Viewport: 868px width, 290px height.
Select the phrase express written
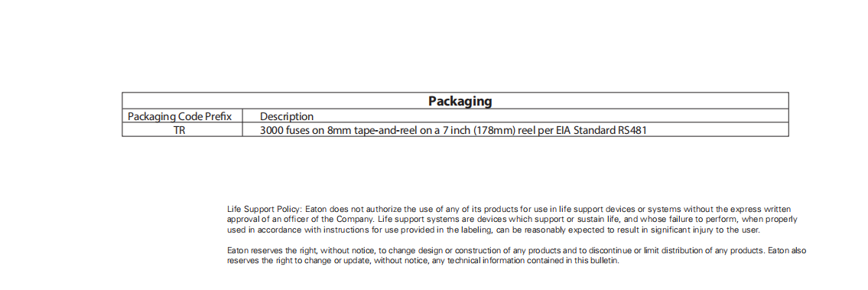coord(761,209)
